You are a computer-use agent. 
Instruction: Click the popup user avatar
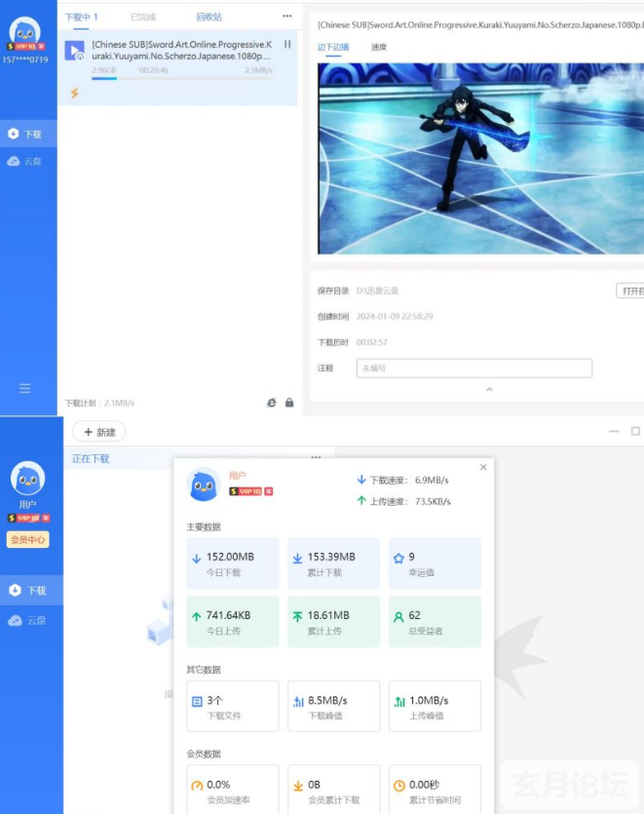click(204, 485)
